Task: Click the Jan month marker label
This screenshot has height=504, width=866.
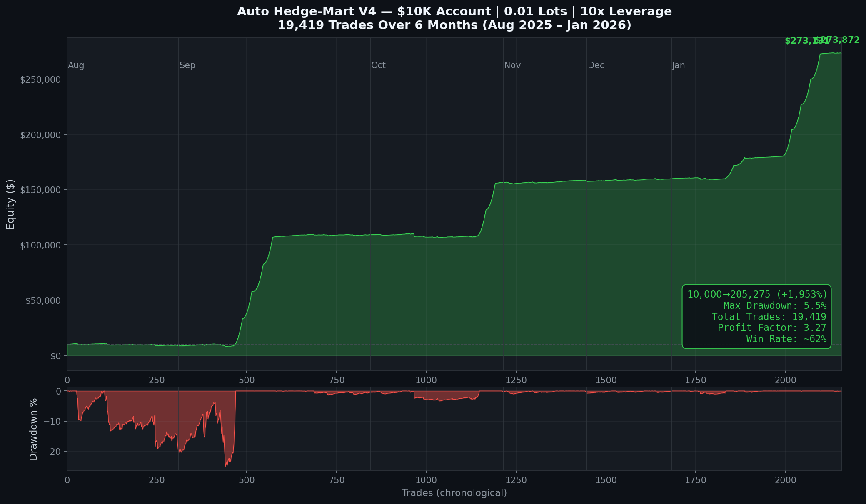Action: click(x=678, y=65)
